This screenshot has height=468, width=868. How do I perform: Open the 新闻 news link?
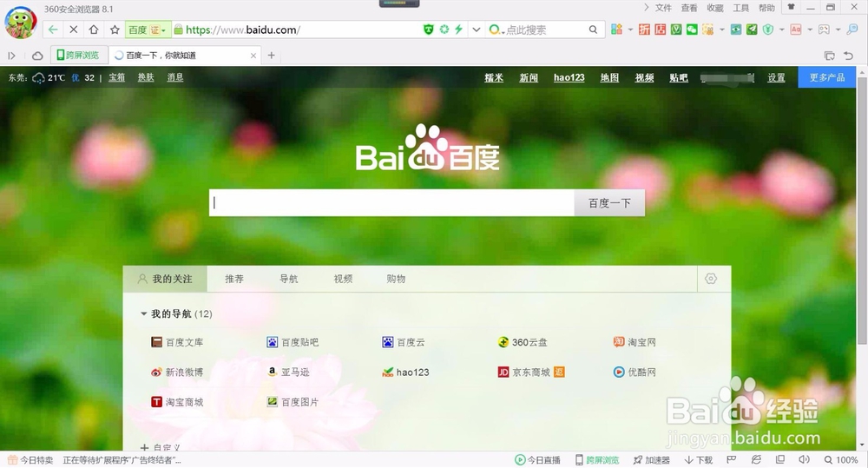(529, 77)
